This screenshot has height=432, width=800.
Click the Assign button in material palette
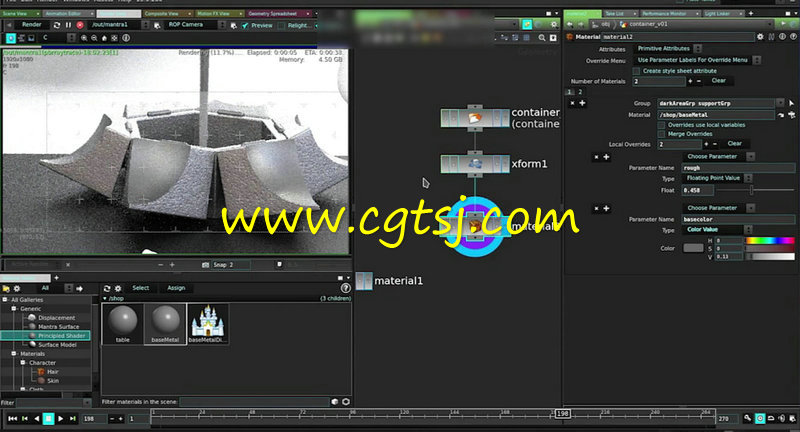point(176,288)
